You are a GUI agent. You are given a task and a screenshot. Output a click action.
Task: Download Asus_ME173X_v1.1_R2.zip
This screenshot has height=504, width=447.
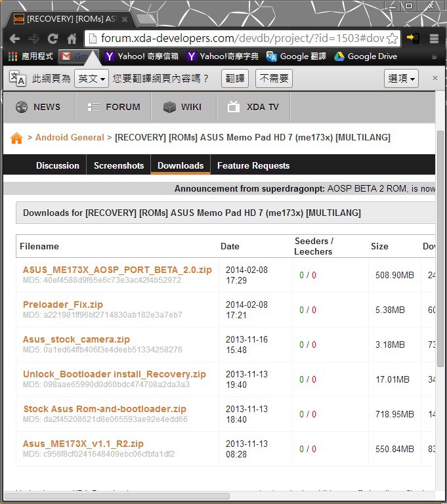click(83, 444)
